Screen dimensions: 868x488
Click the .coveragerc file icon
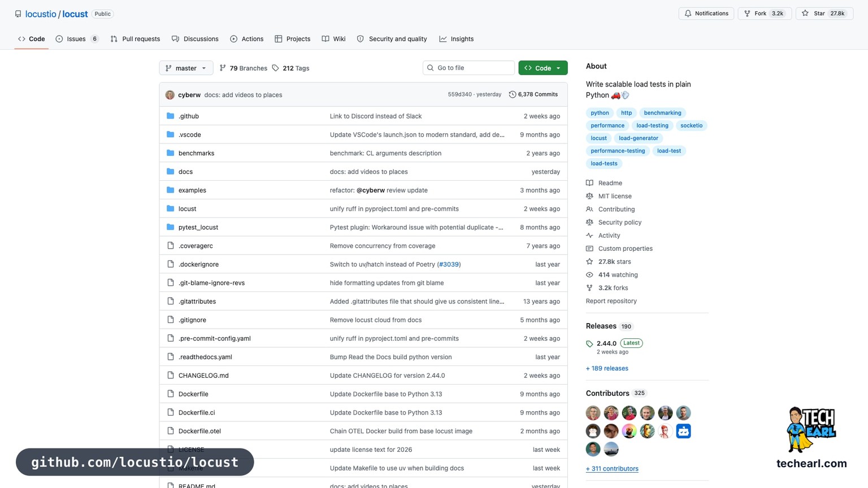[171, 246]
